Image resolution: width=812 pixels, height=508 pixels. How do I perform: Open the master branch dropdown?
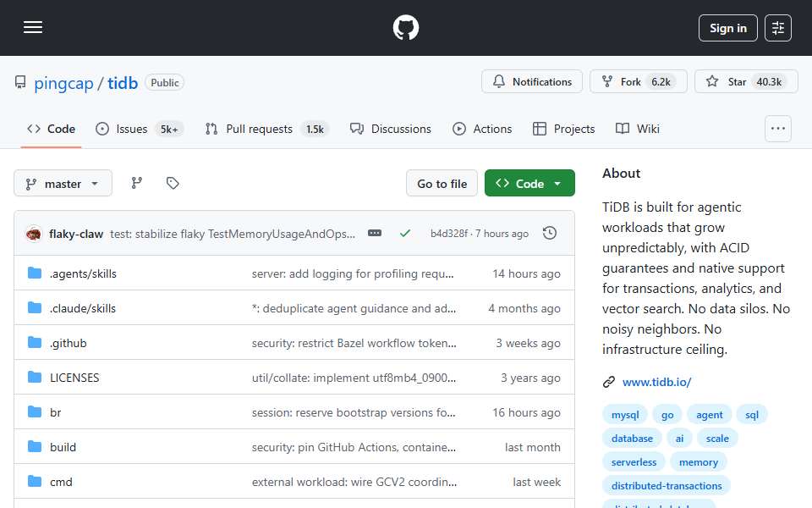pyautogui.click(x=63, y=184)
